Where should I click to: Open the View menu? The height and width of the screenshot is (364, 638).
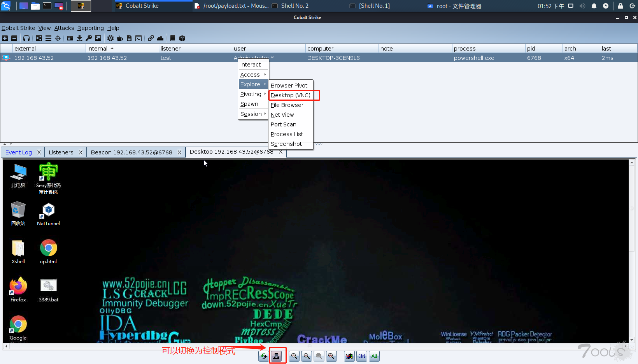(x=44, y=28)
